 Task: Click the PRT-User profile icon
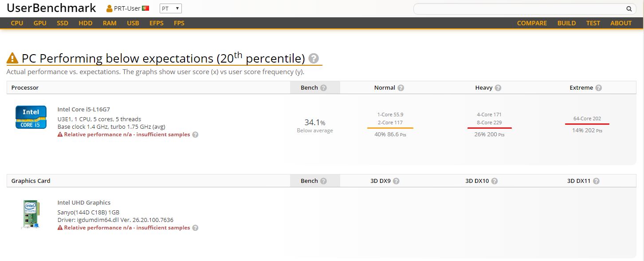click(110, 8)
